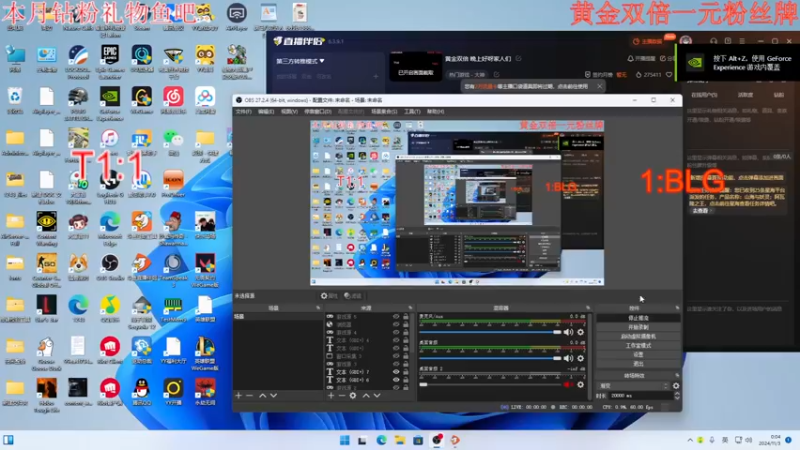Open scene transition properties gear

click(x=676, y=386)
